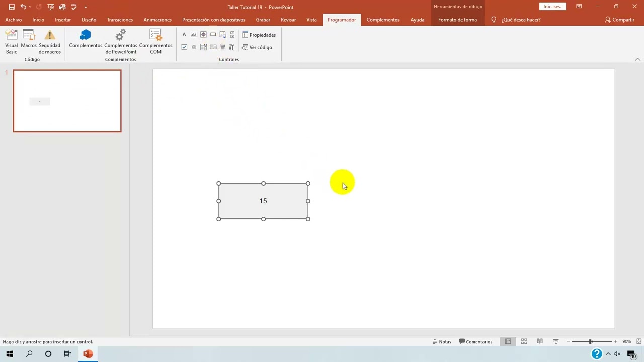Switch to the Revisar tab
This screenshot has width=644, height=362.
coord(288,20)
